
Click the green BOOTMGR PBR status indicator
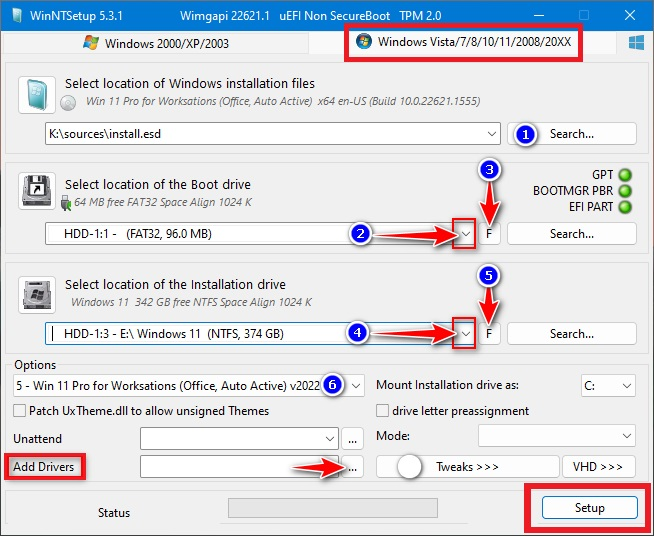pyautogui.click(x=625, y=191)
